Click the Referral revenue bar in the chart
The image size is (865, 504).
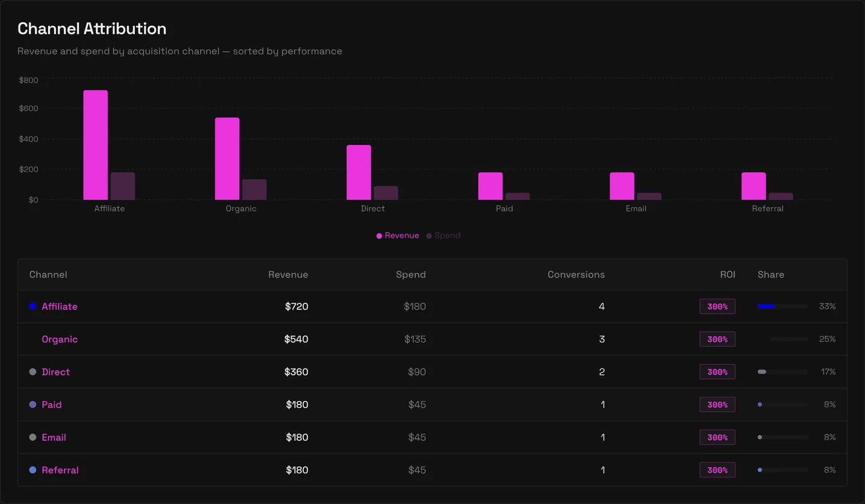pyautogui.click(x=754, y=186)
